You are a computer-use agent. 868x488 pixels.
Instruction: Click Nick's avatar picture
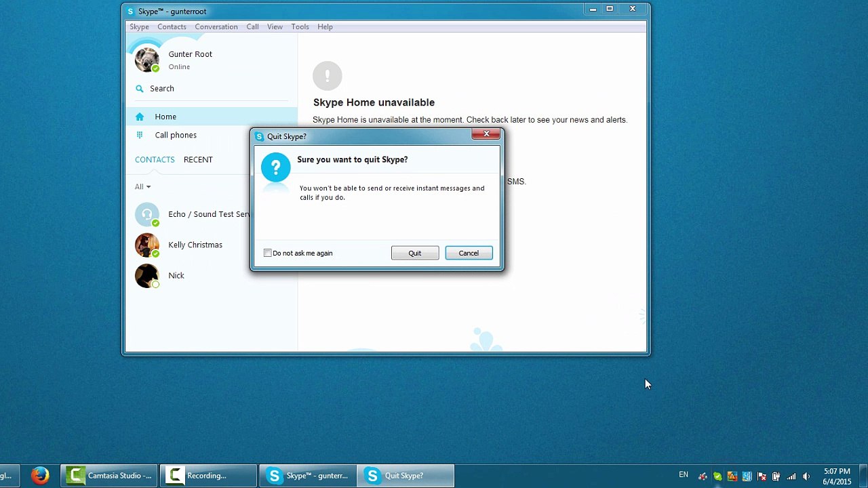coord(146,275)
